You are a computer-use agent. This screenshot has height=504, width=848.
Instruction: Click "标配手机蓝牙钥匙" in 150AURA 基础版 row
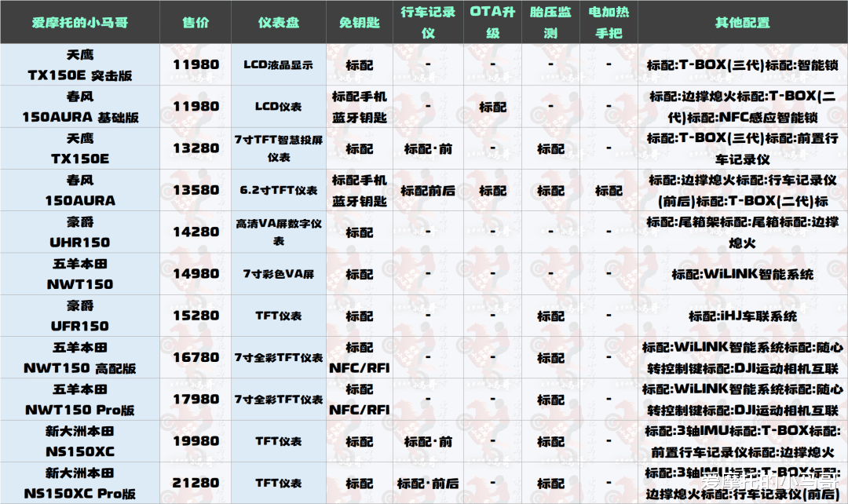[359, 107]
